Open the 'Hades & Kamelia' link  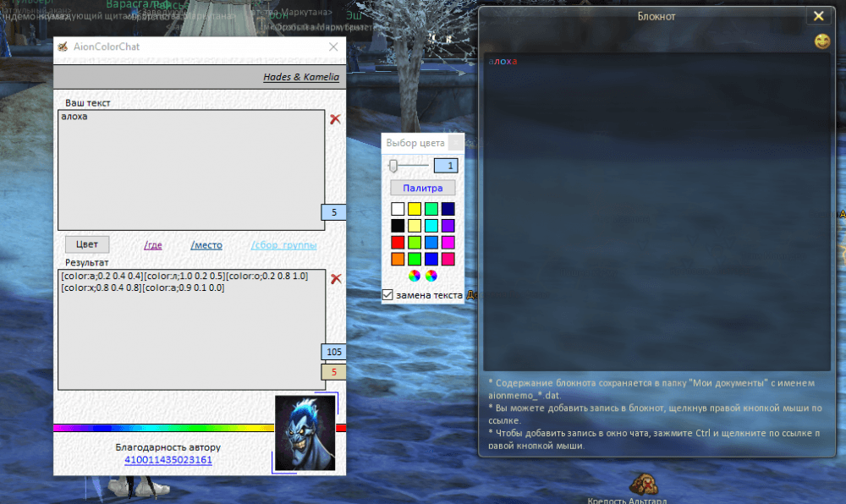301,77
